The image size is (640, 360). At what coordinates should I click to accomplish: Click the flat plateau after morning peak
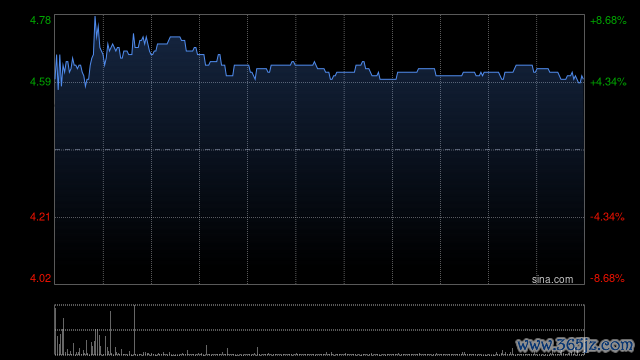(x=175, y=37)
